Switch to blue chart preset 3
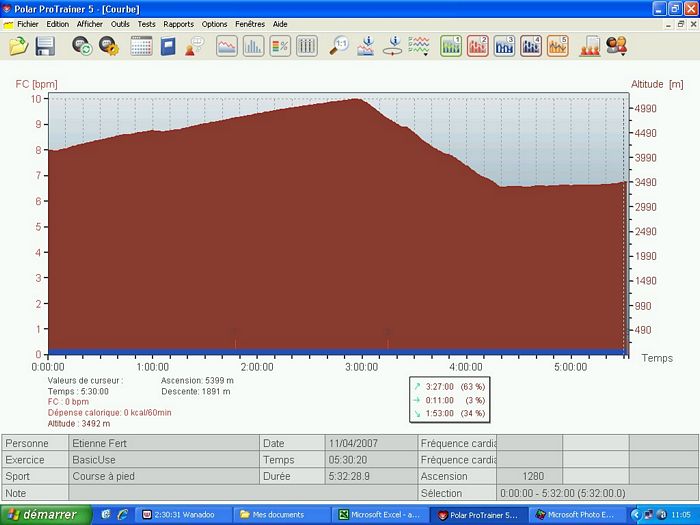700x525 pixels. (x=504, y=46)
